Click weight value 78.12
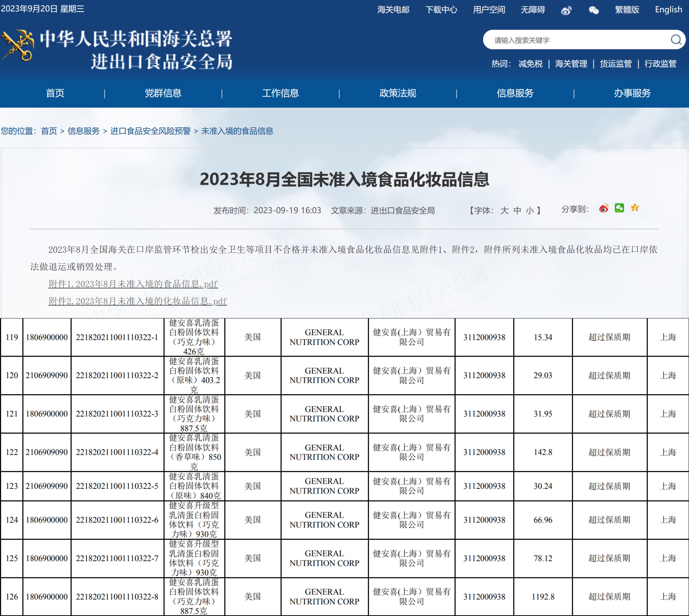The image size is (689, 616). tap(543, 558)
